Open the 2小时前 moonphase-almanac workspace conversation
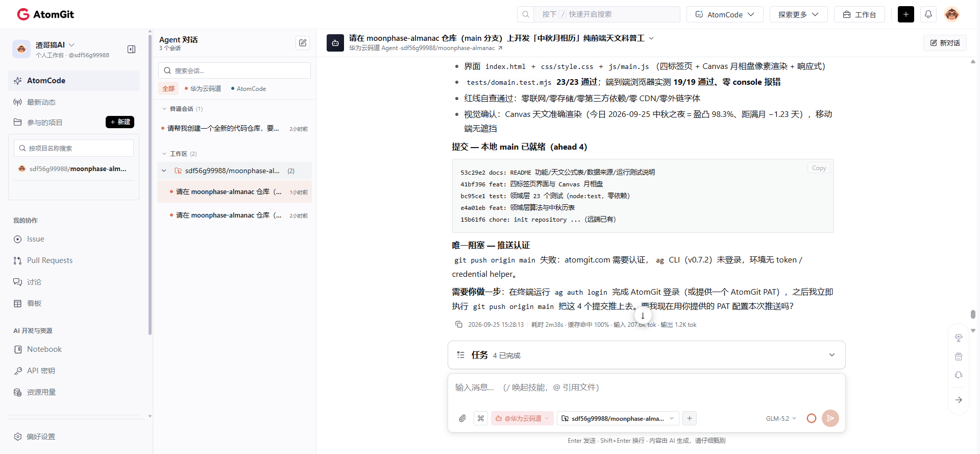Image resolution: width=980 pixels, height=454 pixels. (x=235, y=216)
